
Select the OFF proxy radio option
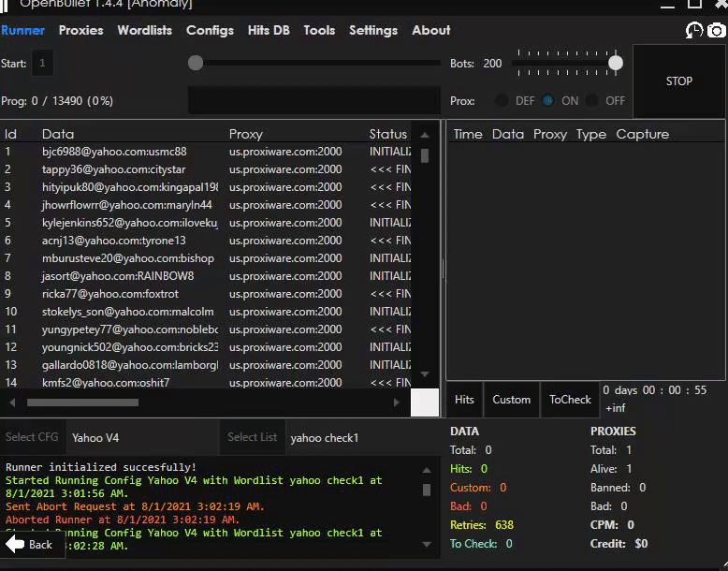(591, 100)
